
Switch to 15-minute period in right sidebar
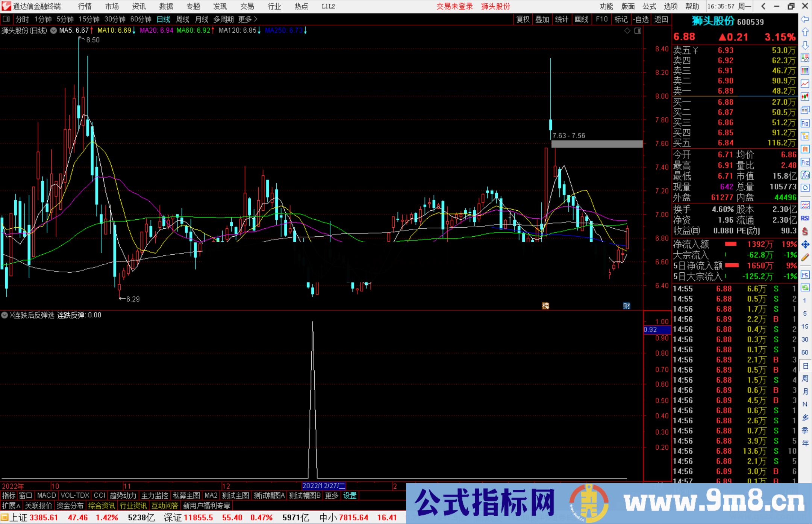[x=804, y=326]
